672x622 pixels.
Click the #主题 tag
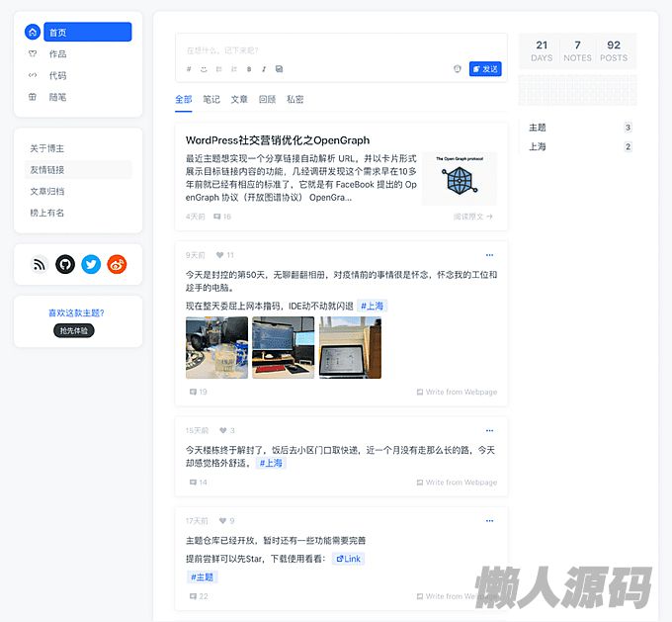(x=202, y=577)
